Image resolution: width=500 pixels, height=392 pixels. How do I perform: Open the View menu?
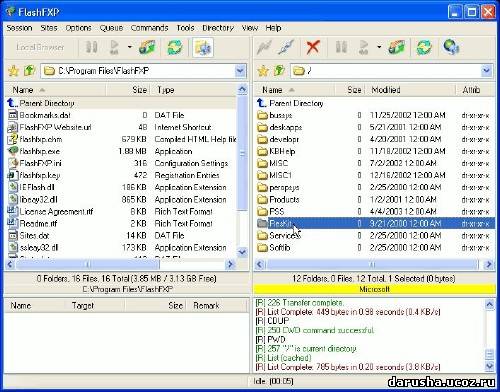click(x=250, y=28)
